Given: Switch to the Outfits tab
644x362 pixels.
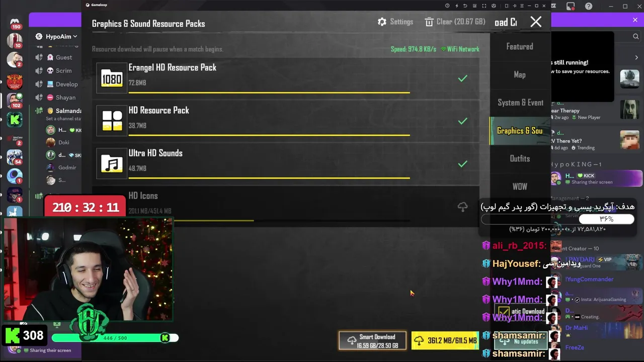Looking at the screenshot, I should pos(520,159).
